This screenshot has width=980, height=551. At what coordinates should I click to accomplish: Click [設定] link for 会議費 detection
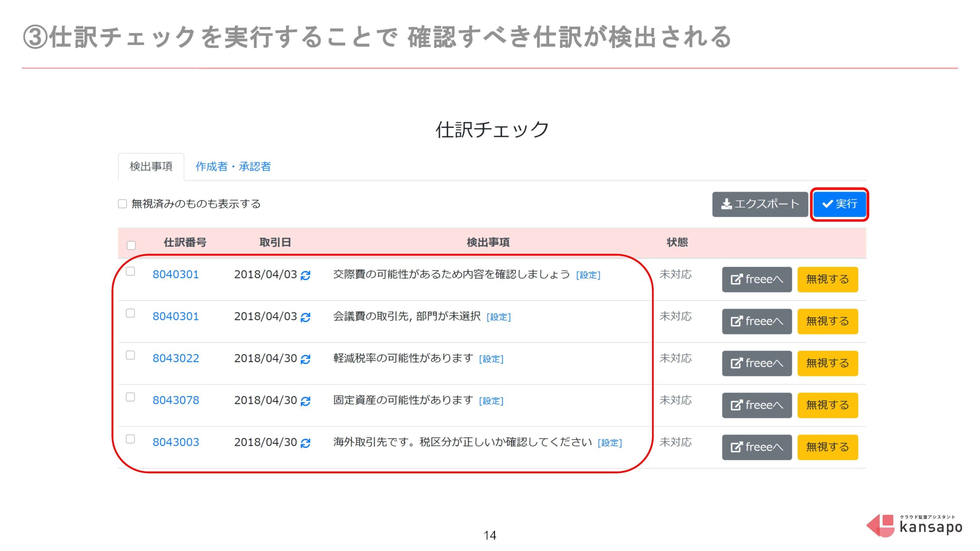(498, 317)
